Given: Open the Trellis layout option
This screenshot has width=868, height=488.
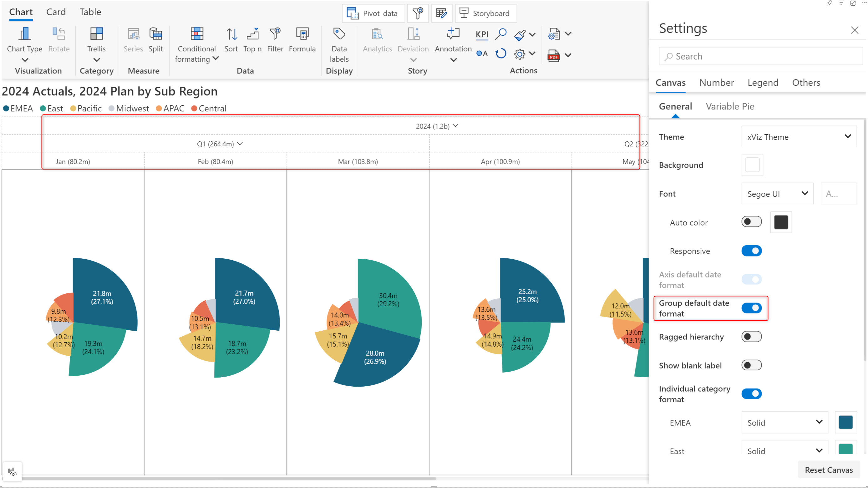Looking at the screenshot, I should coord(96,44).
